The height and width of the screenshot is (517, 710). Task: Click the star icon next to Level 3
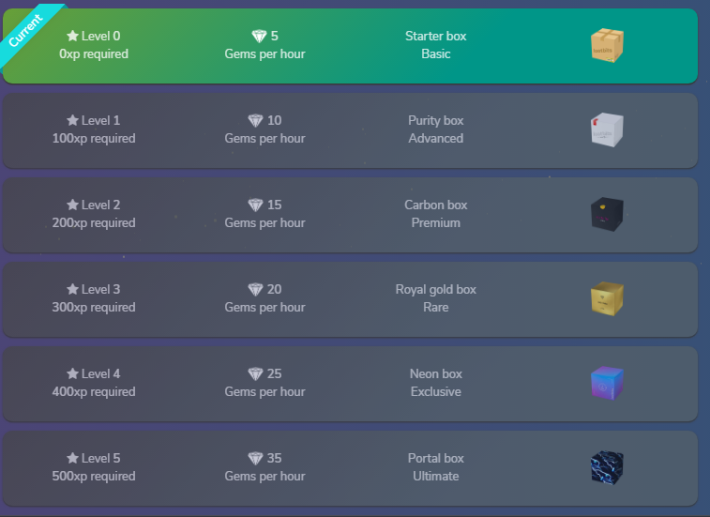pyautogui.click(x=72, y=289)
